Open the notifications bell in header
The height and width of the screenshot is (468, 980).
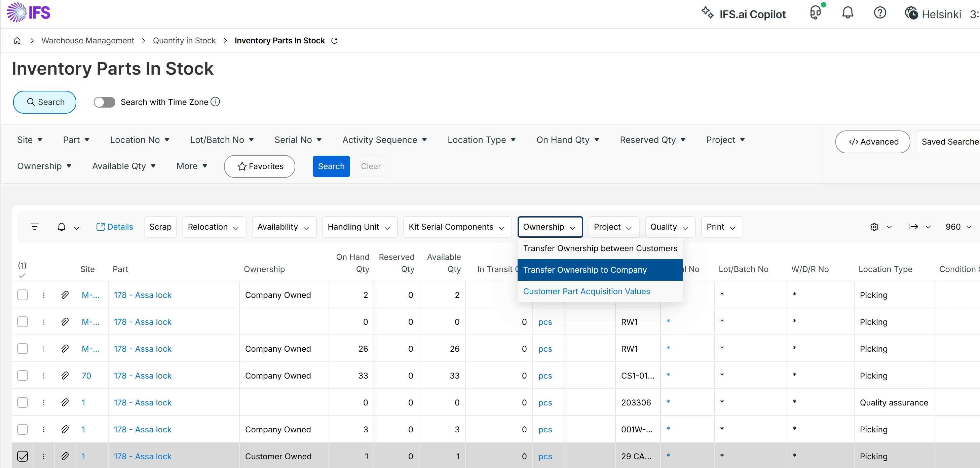(847, 13)
